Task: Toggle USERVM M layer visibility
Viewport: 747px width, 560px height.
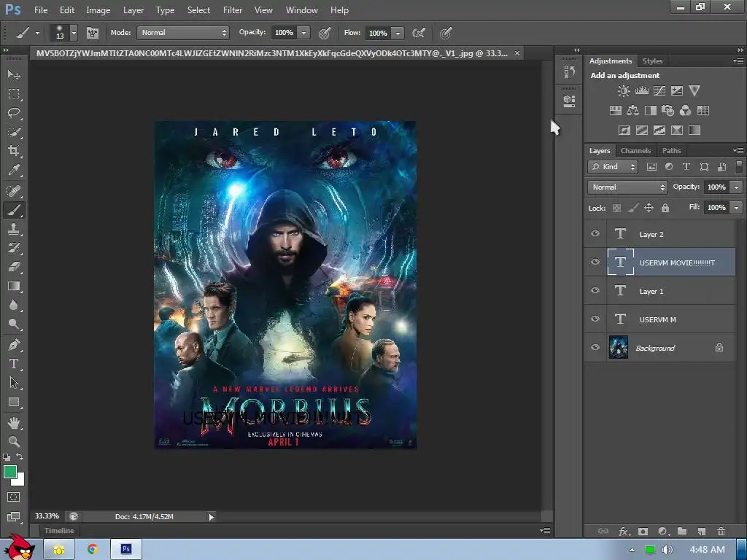Action: (x=595, y=319)
